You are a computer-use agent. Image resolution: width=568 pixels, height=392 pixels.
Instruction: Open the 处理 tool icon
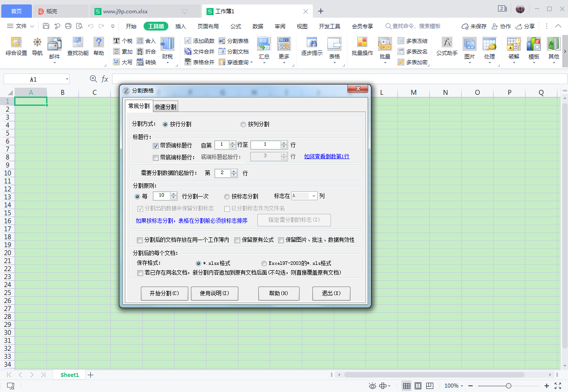[490, 50]
